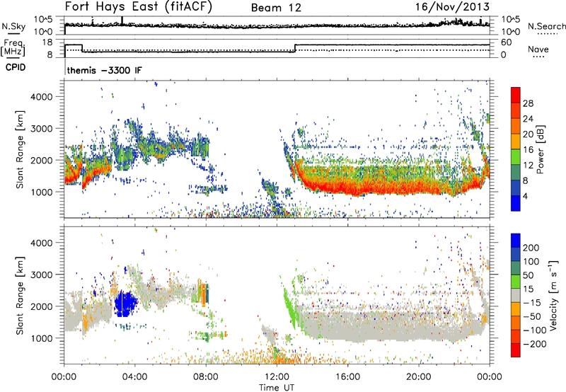The image size is (566, 392).
Task: Select the "-200" label on Velocity color bar
Action: coord(535,344)
